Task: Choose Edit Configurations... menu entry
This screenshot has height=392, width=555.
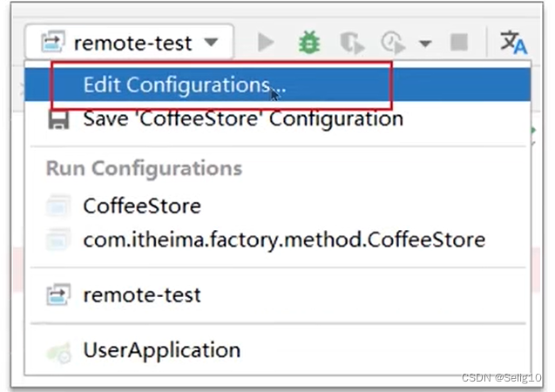Action: (x=277, y=84)
